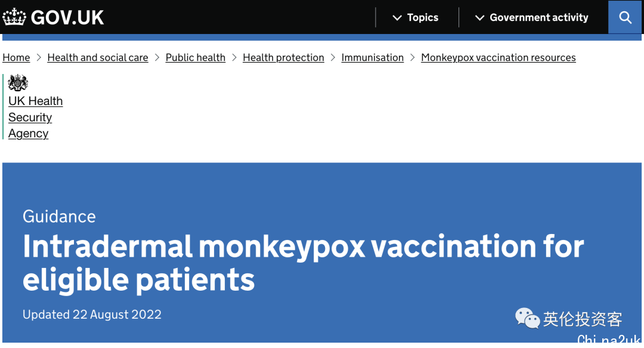644x348 pixels.
Task: Visit UK Health Security Agency link
Action: 35,117
